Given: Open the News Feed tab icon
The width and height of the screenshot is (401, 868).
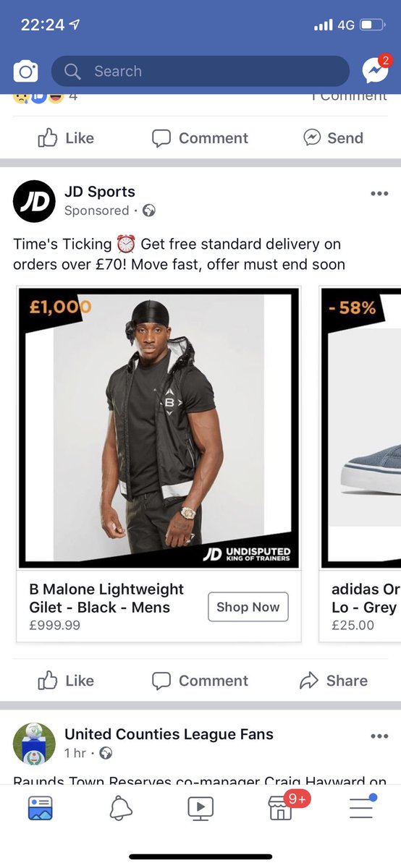Looking at the screenshot, I should [41, 807].
